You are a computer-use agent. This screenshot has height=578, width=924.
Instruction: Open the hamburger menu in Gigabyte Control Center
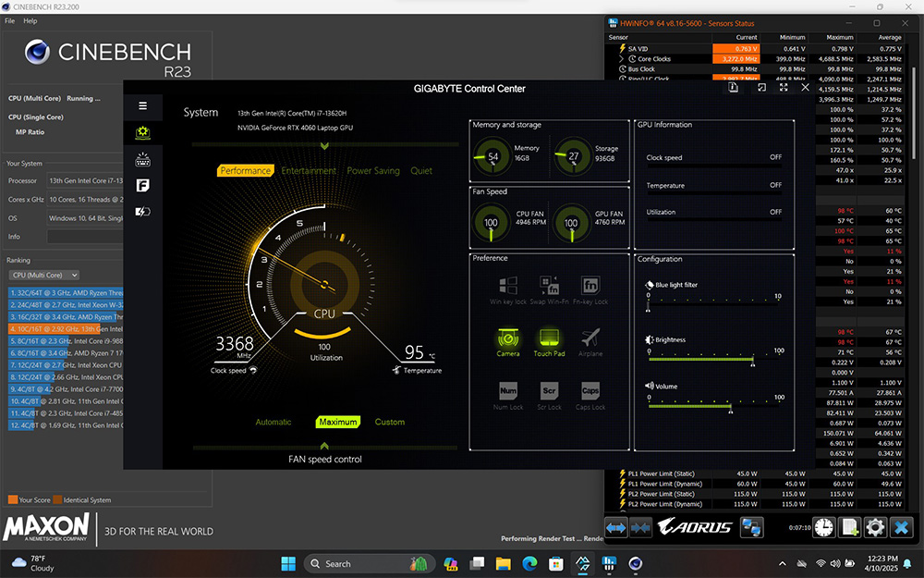[x=142, y=105]
